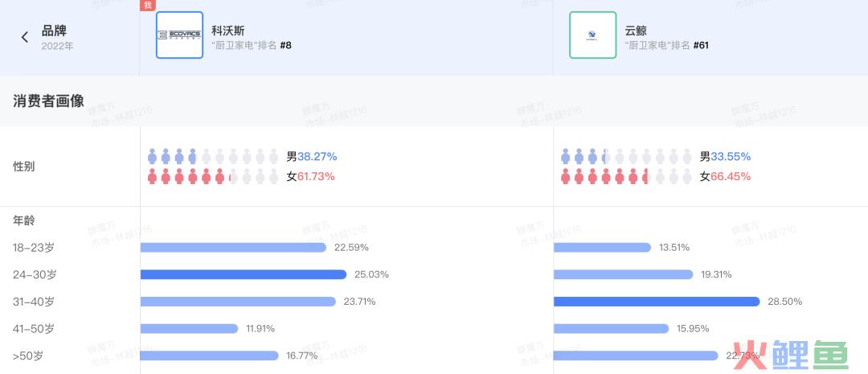The height and width of the screenshot is (374, 868).
Task: Click 云鲸 male share 33.55%
Action: click(731, 157)
